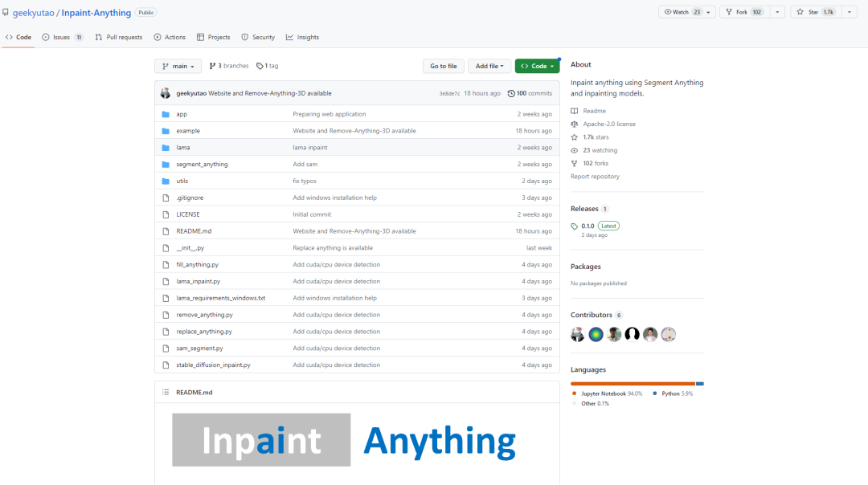Open the black-and-white contributor avatar
The height and width of the screenshot is (485, 868).
point(633,334)
